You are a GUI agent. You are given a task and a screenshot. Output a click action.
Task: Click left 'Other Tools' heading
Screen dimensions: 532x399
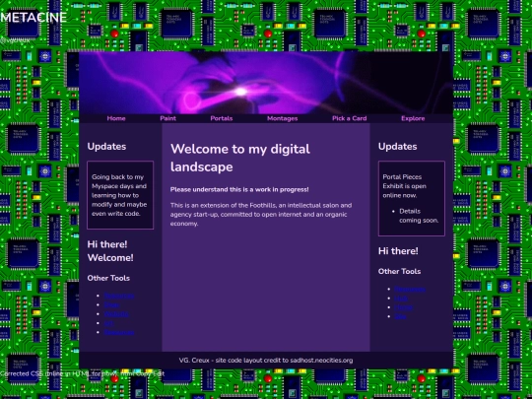pos(108,278)
